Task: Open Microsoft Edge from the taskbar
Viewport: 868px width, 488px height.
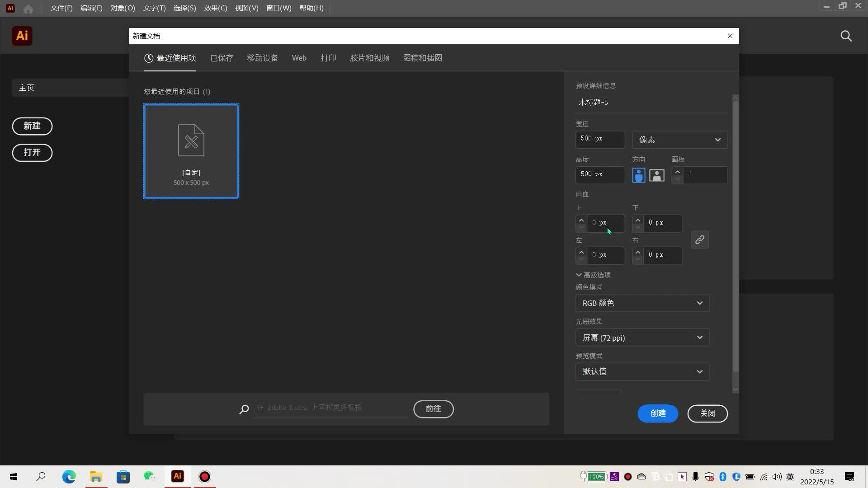Action: pos(69,477)
